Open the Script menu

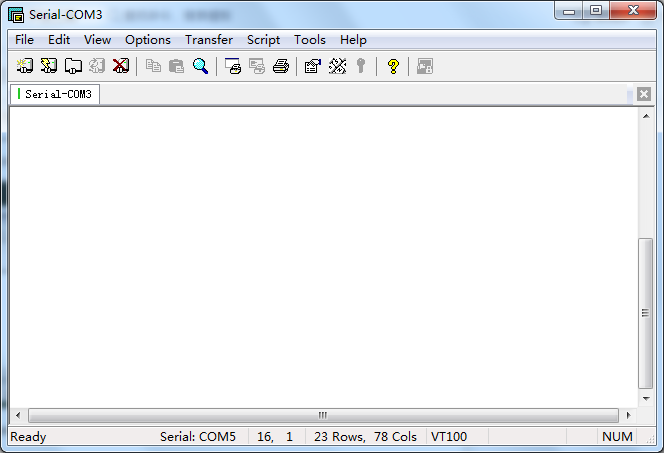pos(263,40)
